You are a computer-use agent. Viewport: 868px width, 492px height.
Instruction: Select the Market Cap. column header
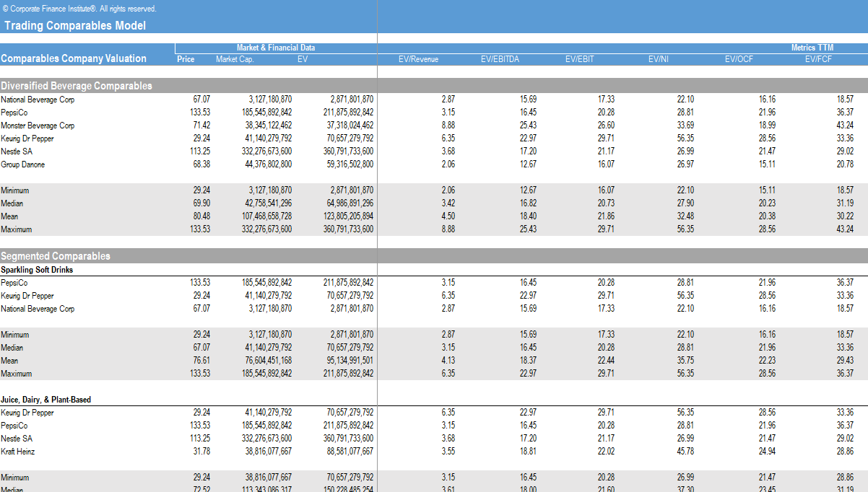coord(235,59)
